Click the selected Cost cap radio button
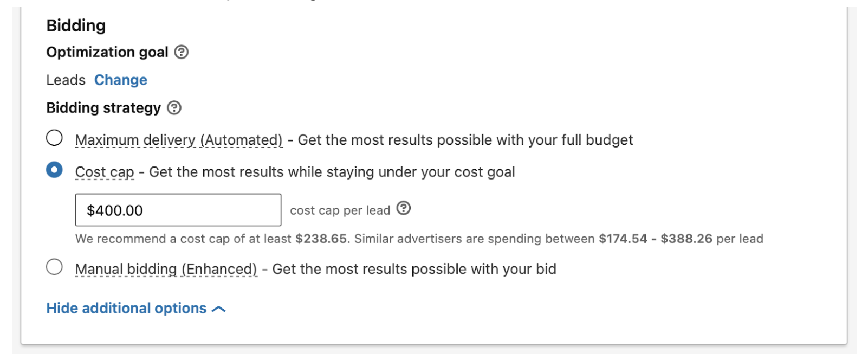The height and width of the screenshot is (359, 868). 55,170
